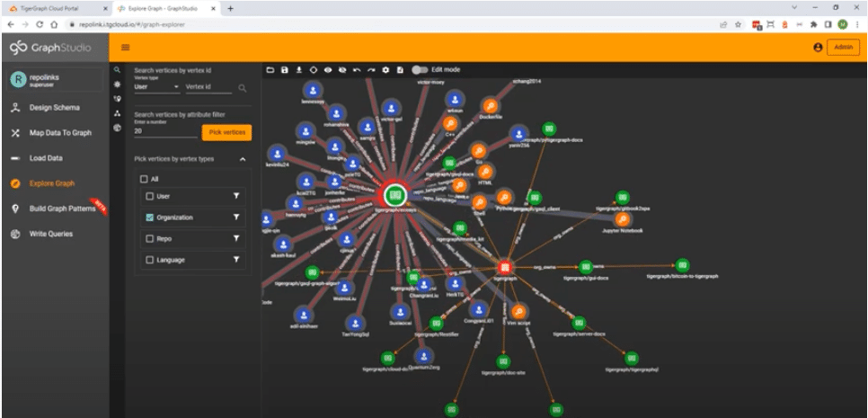Open the hamburger menu in the orange header
Viewport: 868px width, 418px height.
tap(126, 48)
